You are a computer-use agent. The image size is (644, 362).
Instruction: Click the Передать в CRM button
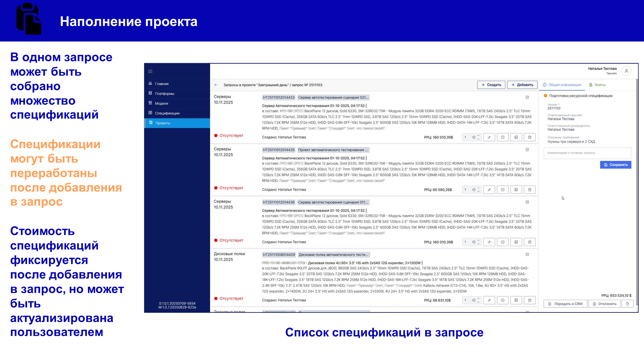[565, 304]
